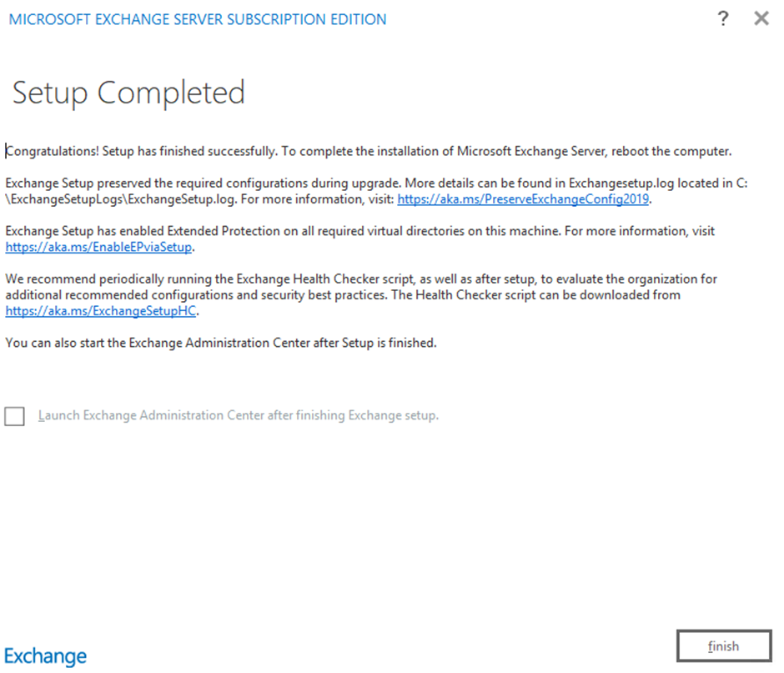
Task: Open the aka.ms/EnableEPviaSetup link
Action: pos(98,247)
